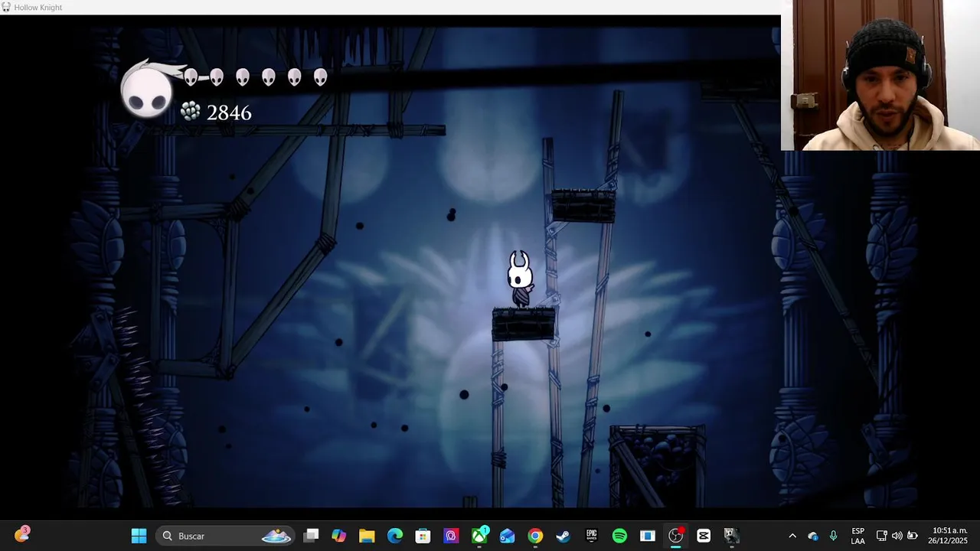The height and width of the screenshot is (551, 980).
Task: Open Task View from the taskbar
Action: [311, 536]
